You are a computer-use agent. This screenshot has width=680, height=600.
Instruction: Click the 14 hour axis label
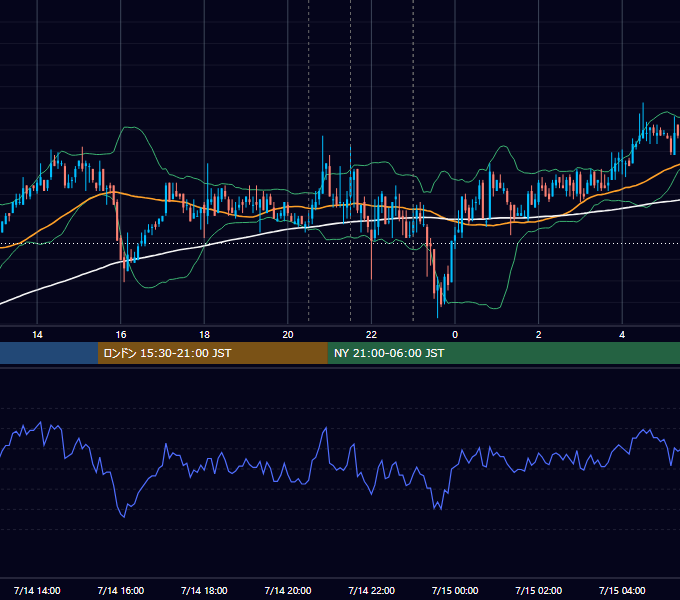[x=37, y=335]
